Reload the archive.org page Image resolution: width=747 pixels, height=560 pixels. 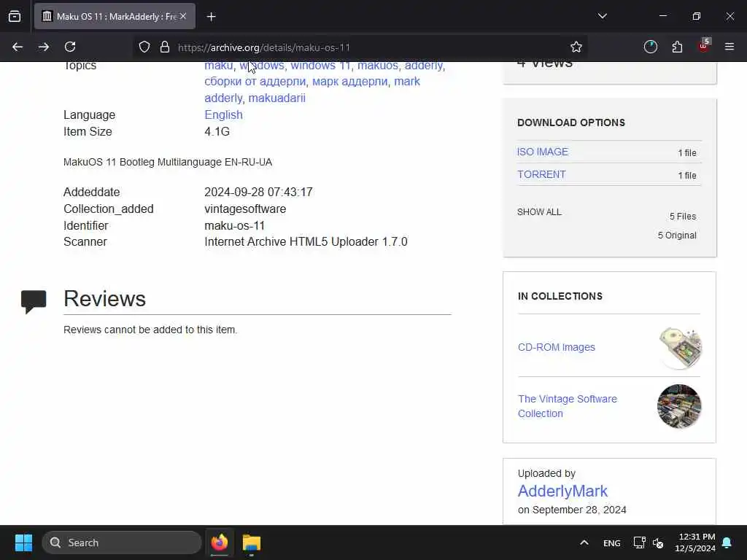pyautogui.click(x=70, y=47)
